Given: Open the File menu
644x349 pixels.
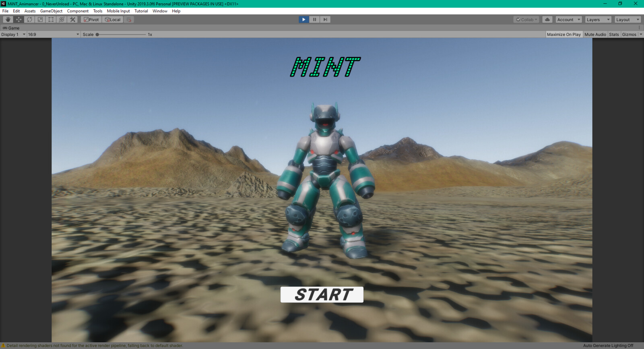Looking at the screenshot, I should pos(5,11).
